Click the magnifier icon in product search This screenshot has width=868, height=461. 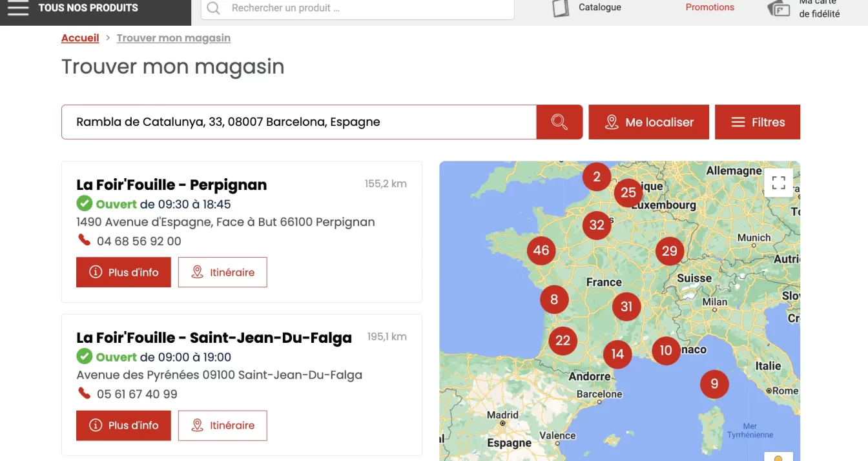click(x=214, y=8)
